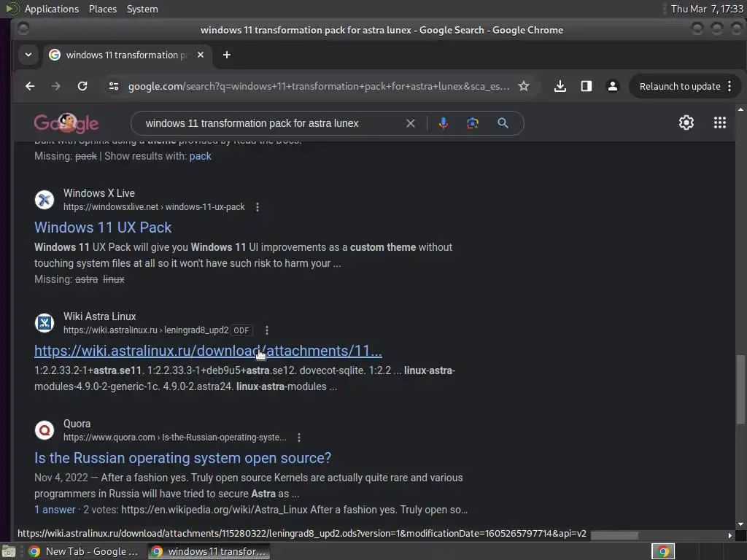This screenshot has height=560, width=747.
Task: Click the clock showing Thu Mar 7, 17:33
Action: coord(707,9)
